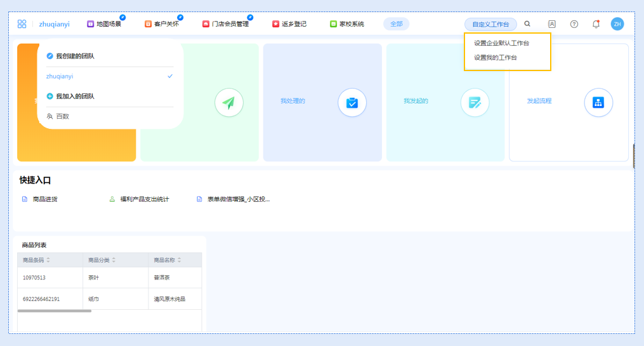Screen dimensions: 644x346
Task: Open the 商品进货 quick entry link
Action: click(x=44, y=199)
